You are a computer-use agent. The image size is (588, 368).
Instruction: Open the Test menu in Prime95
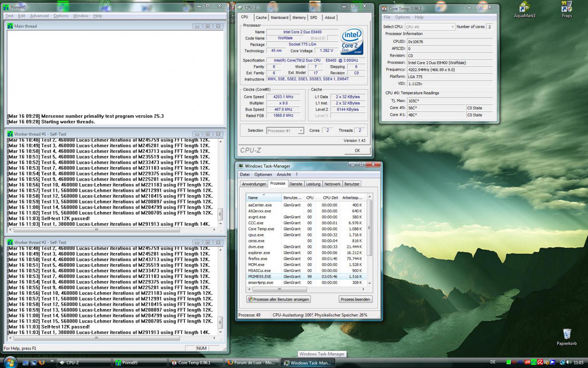coord(9,16)
